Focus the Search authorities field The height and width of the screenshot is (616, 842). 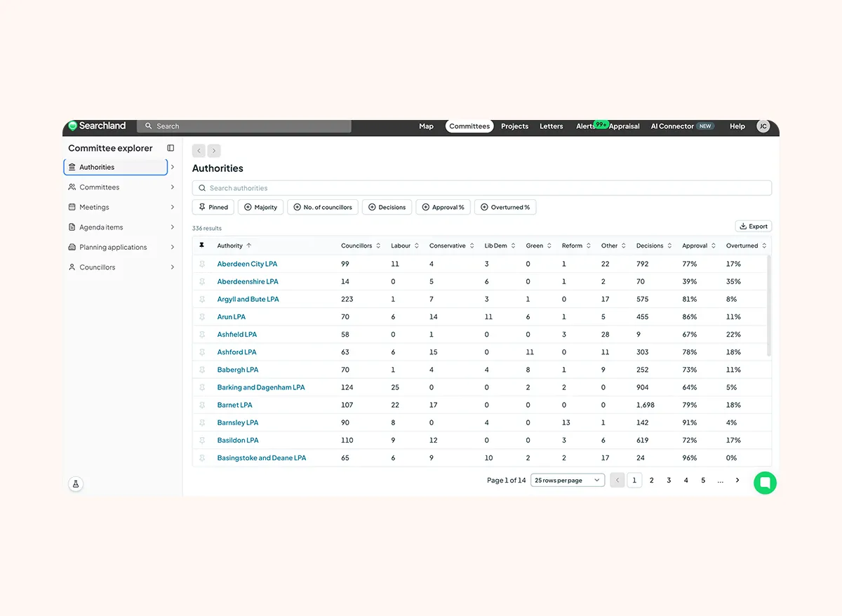click(482, 188)
